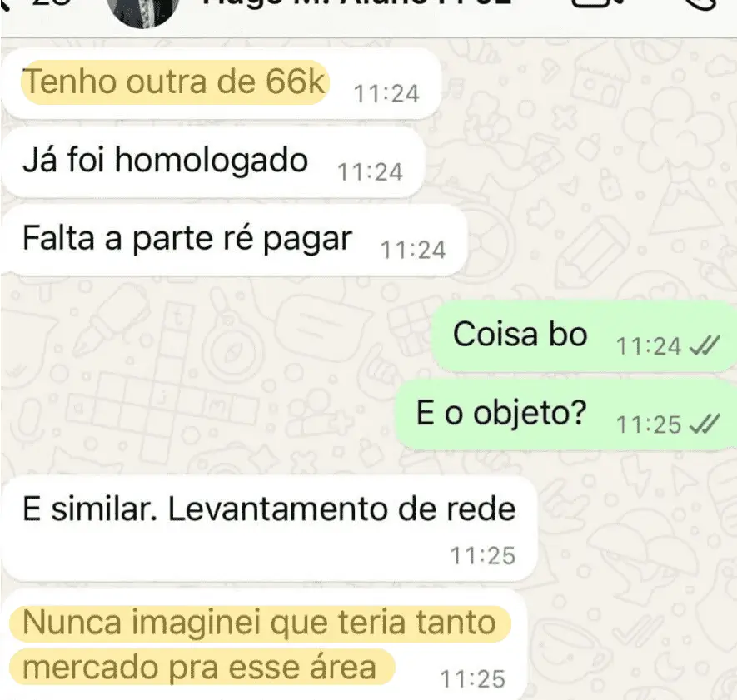Screen dimensions: 737x700
Task: Select the sent "Coisa bo" green bubble
Action: tap(585, 336)
